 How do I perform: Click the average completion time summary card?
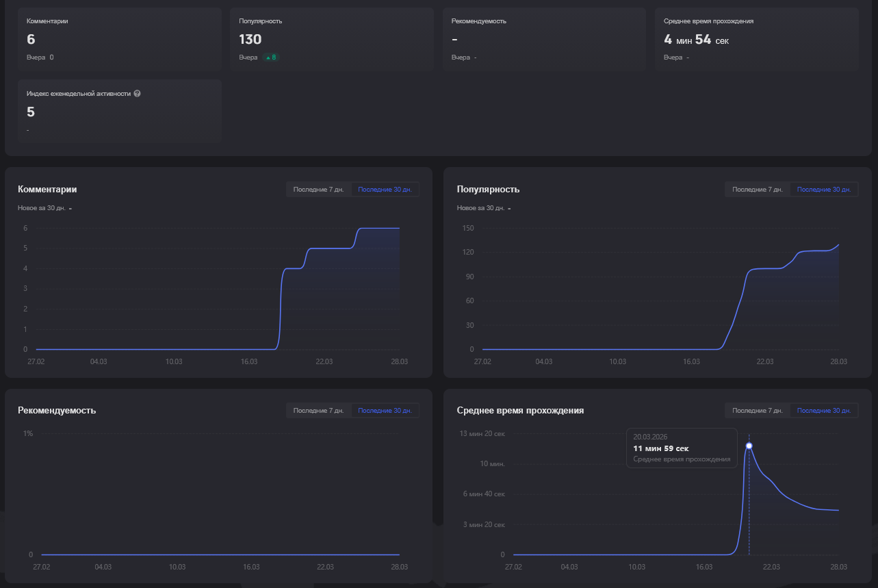[757, 39]
